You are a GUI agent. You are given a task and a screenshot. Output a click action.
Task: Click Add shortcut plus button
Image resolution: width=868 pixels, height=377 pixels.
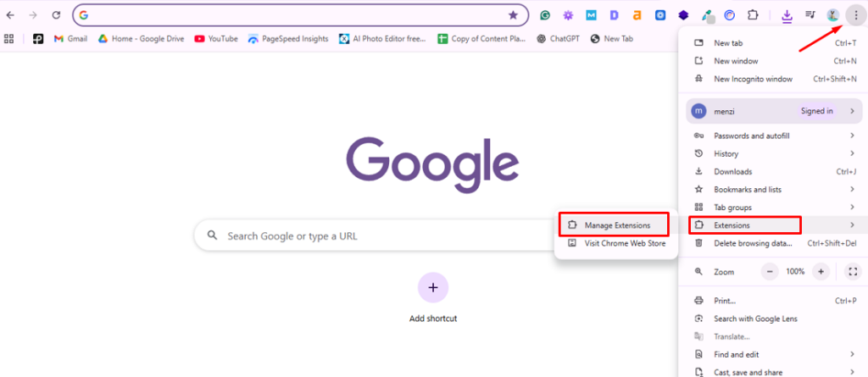click(433, 288)
